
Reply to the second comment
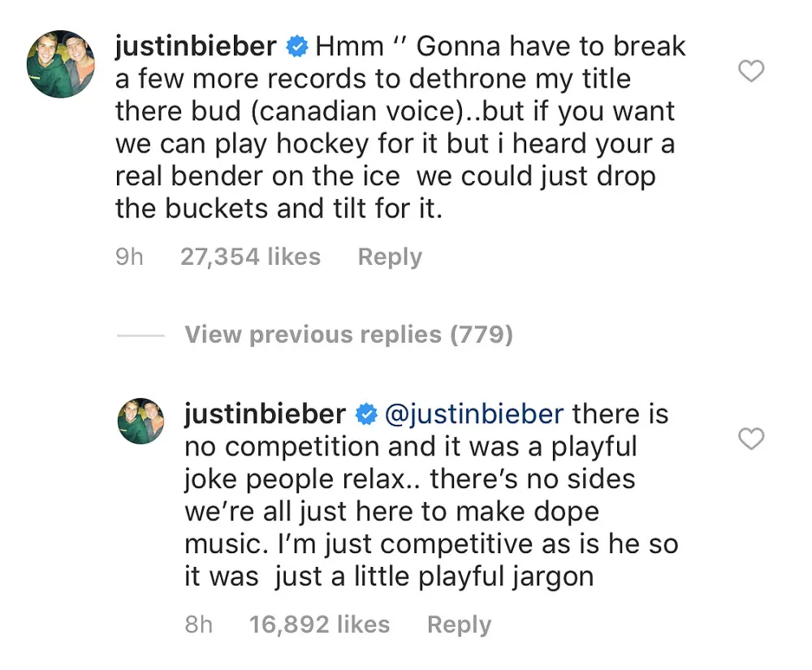pos(459,625)
